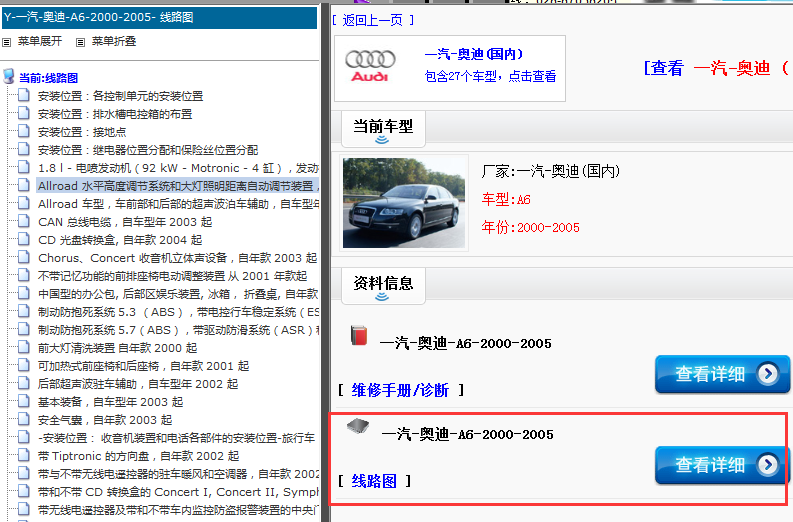Click page icon beside 继电器位置分配和保险丝位置分配
The height and width of the screenshot is (522, 793).
tap(24, 149)
